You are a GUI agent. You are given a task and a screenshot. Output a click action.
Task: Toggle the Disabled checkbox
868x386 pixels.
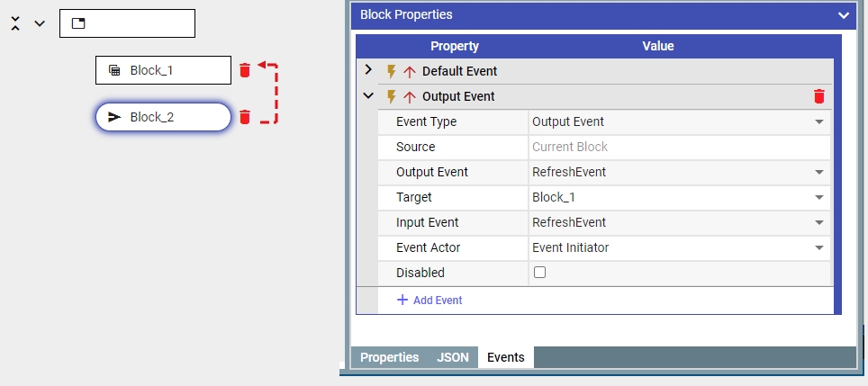click(x=540, y=273)
